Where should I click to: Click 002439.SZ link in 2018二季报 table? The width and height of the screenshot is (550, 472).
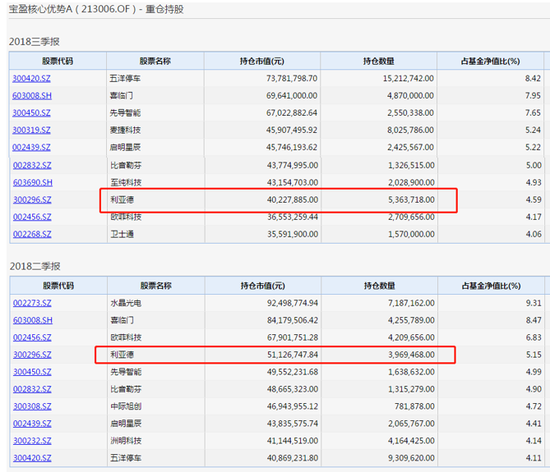coord(32,423)
